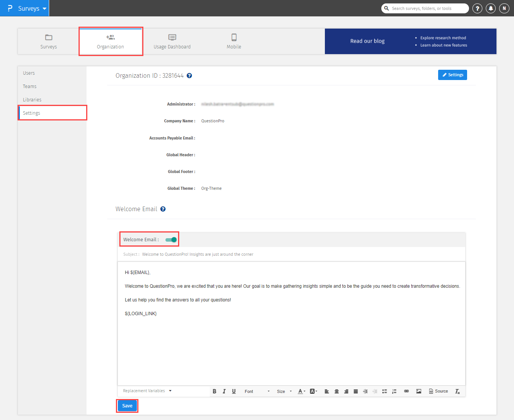
Task: Open notifications via the bell icon
Action: click(x=491, y=8)
